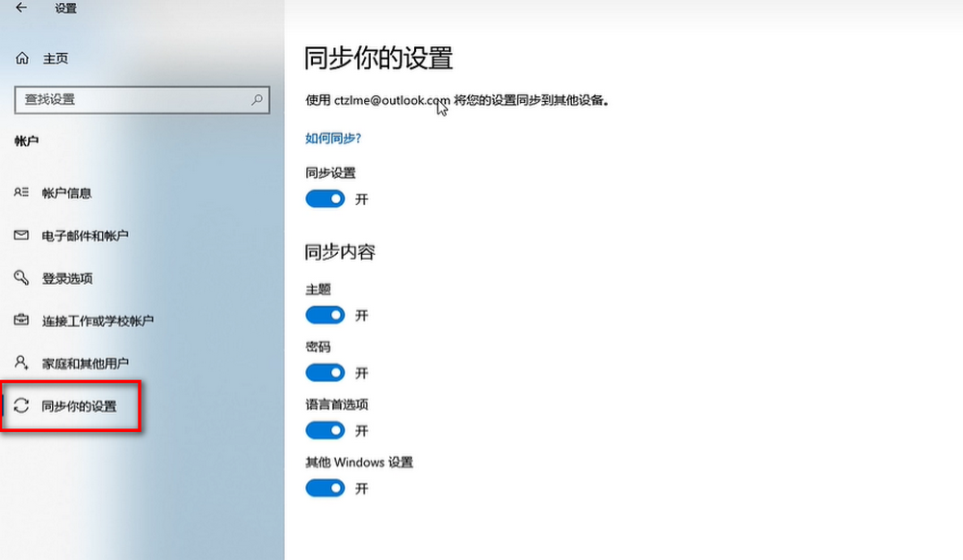
Task: Open the 如何同步? help link
Action: [333, 138]
